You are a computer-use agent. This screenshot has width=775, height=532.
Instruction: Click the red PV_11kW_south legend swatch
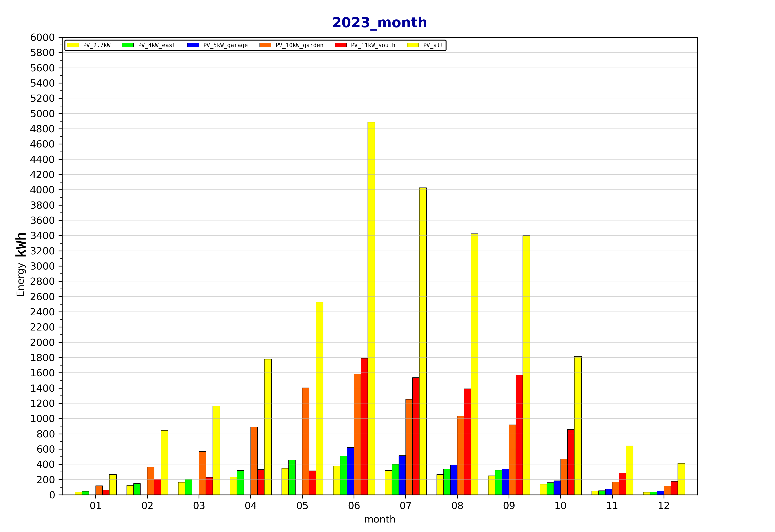coord(341,45)
